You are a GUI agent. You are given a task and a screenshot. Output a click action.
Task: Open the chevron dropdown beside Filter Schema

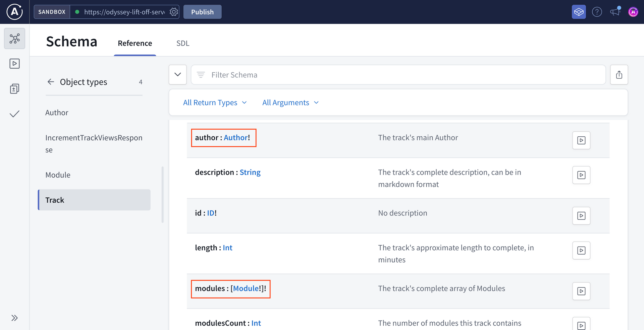[178, 75]
